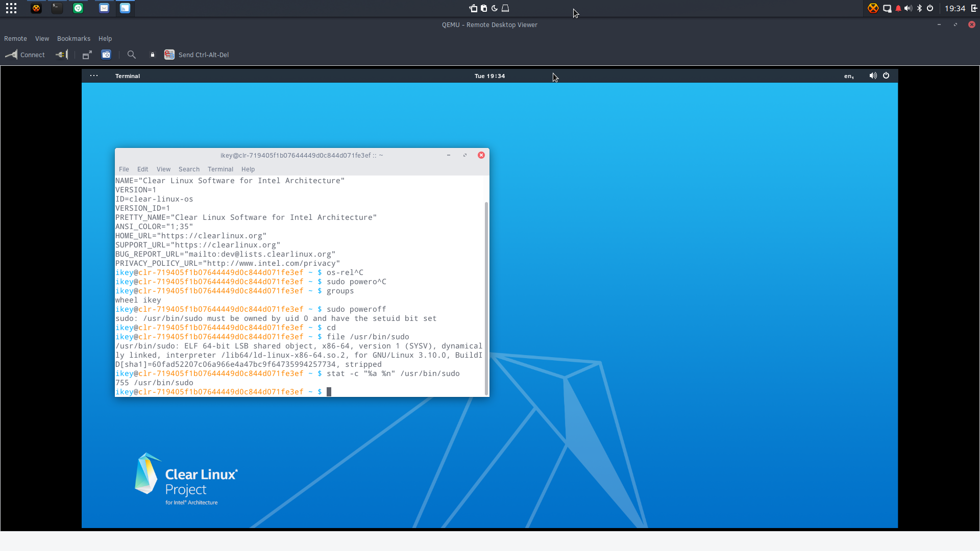Close the Remote Desktop Viewer window
980x551 pixels.
coord(972,24)
